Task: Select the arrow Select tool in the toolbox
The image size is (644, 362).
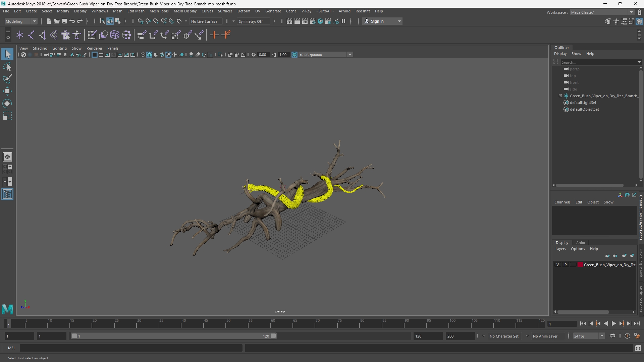Action: [7, 54]
